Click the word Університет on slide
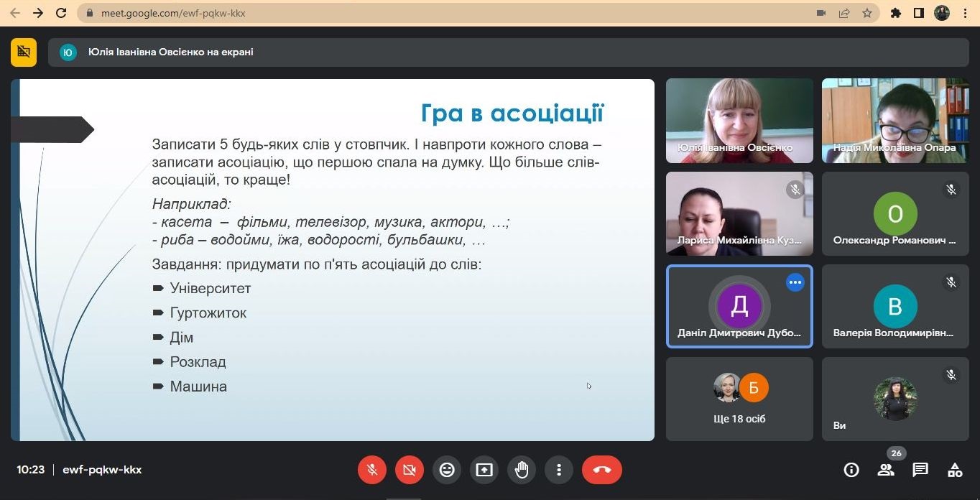Viewport: 980px width, 500px height. [211, 288]
